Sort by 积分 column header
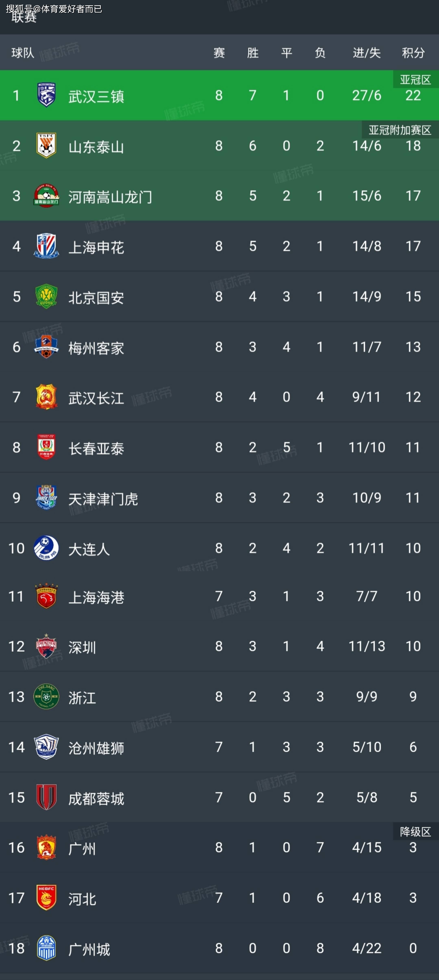Viewport: 439px width, 980px height. [413, 52]
